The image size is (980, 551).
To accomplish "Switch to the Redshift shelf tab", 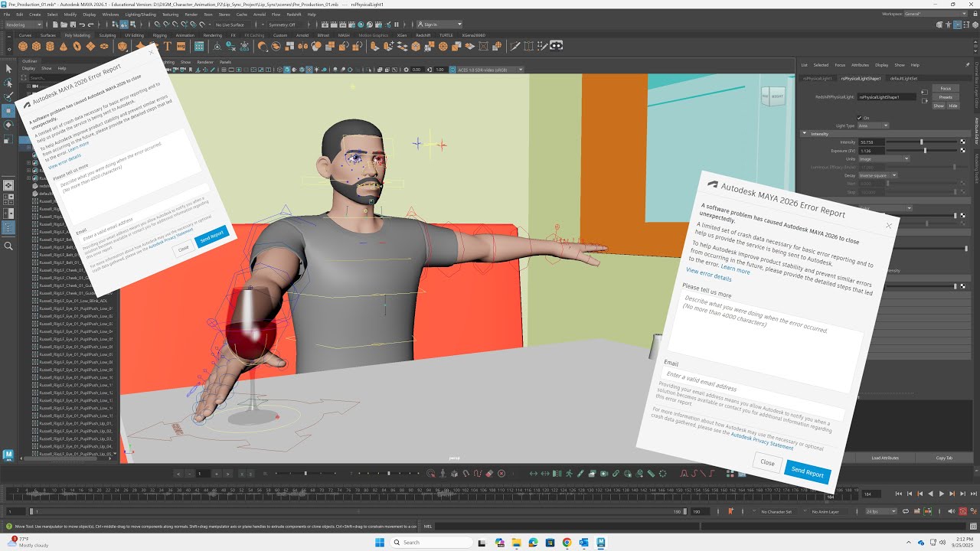I will click(x=423, y=35).
